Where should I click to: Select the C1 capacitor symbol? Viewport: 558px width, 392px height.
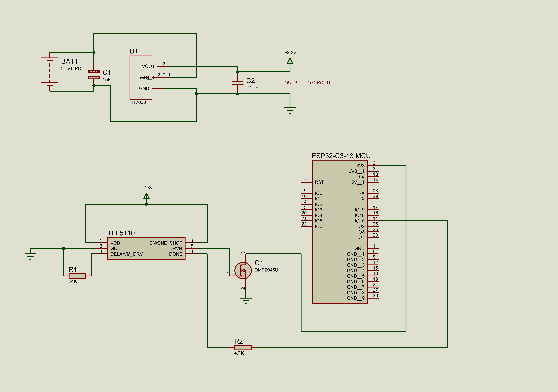[x=94, y=75]
